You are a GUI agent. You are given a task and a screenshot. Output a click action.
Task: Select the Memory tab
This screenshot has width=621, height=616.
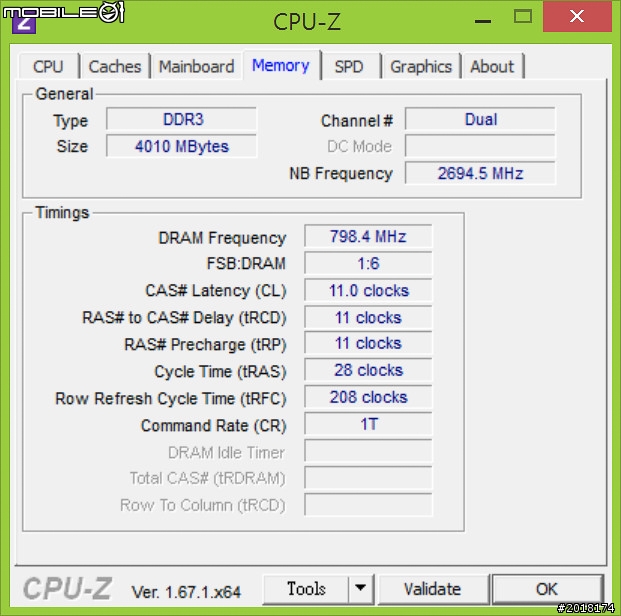(x=281, y=65)
